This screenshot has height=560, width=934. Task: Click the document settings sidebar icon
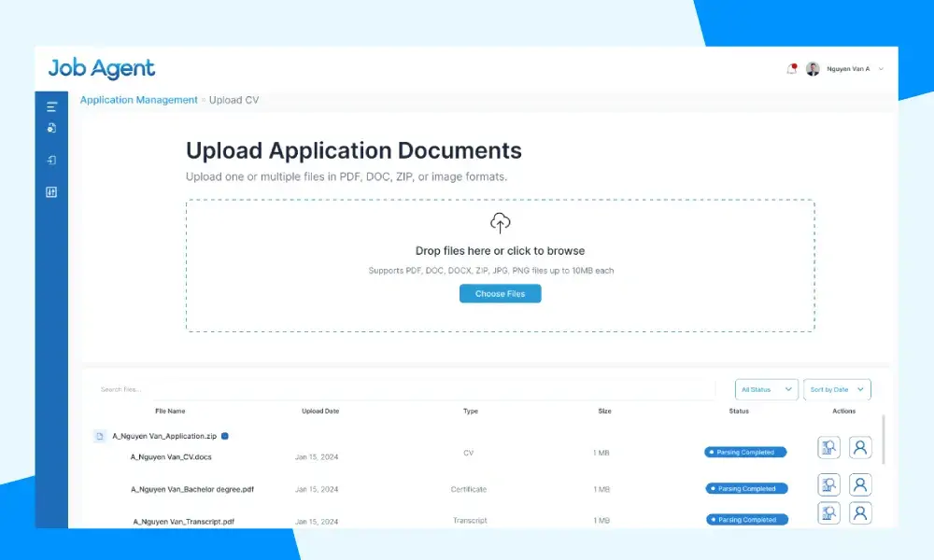pos(51,128)
